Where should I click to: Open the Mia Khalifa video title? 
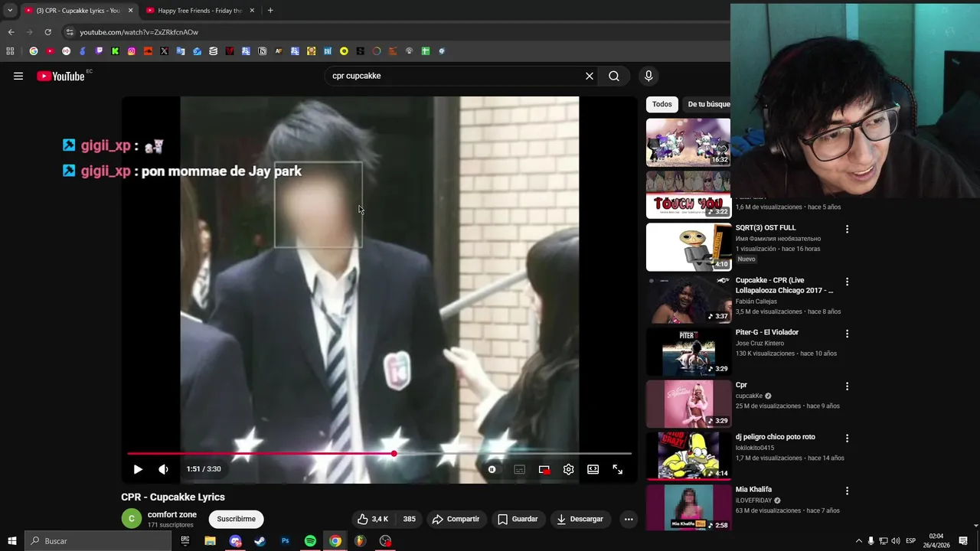click(x=753, y=490)
